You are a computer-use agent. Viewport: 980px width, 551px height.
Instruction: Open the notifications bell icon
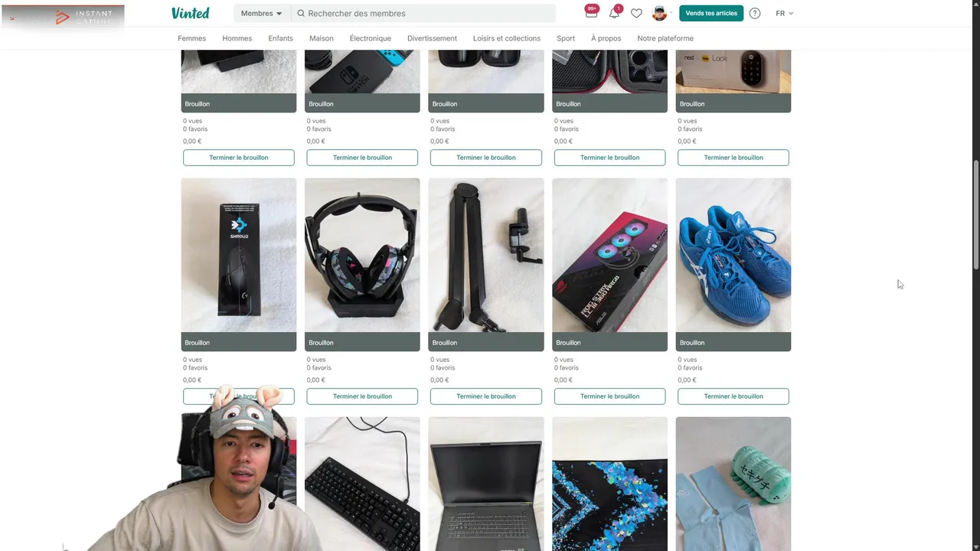point(615,12)
